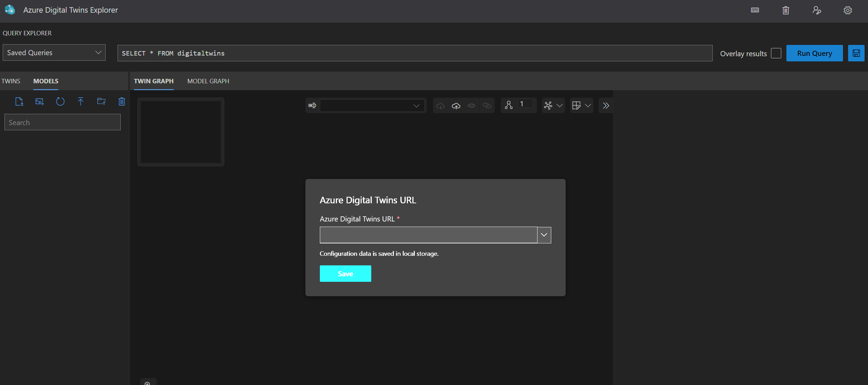Screen dimensions: 868x385
Task: Click delete all models trash icon
Action: [x=122, y=101]
